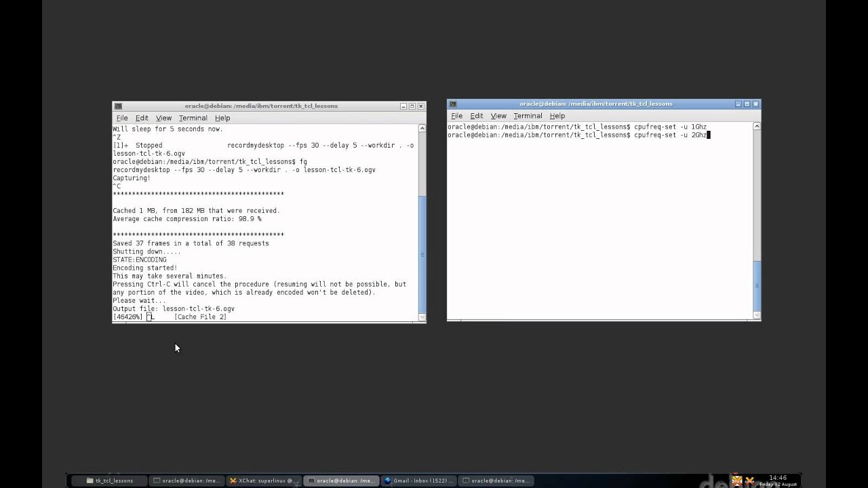Open Terminal menu in cpufreq-set terminal
The image size is (868, 488).
click(528, 116)
